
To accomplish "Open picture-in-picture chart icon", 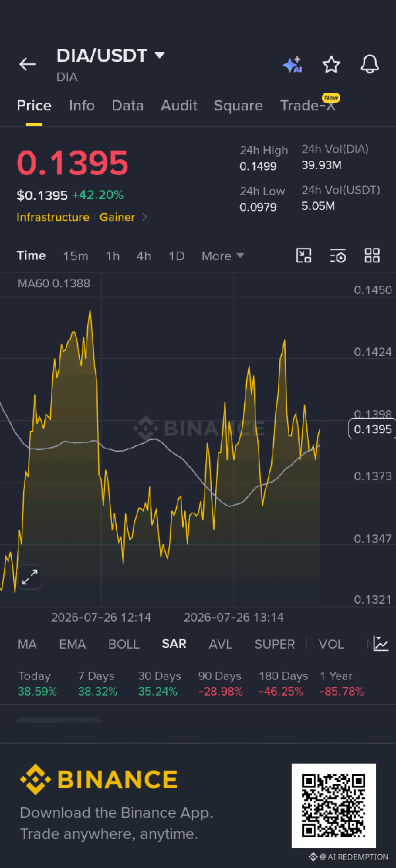I will 304,256.
